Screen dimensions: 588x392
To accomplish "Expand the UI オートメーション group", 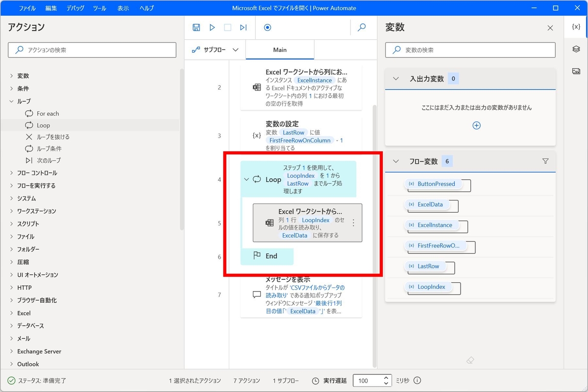I will click(12, 275).
